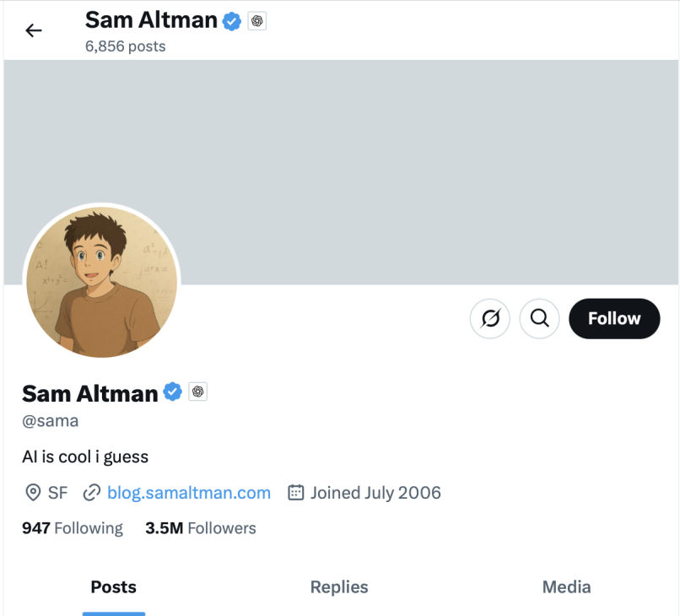This screenshot has height=616, width=680.
Task: View the 3.5M Followers list
Action: pos(201,528)
